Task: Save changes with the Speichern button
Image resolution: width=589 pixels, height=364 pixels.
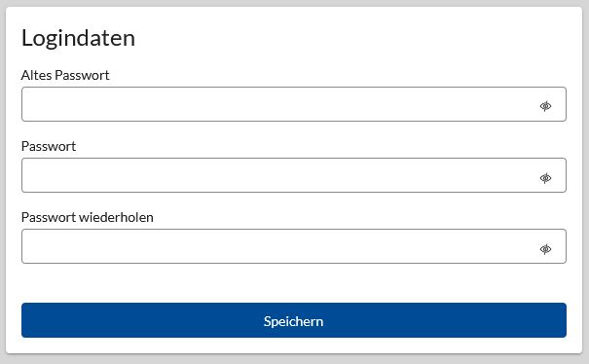Action: (294, 320)
